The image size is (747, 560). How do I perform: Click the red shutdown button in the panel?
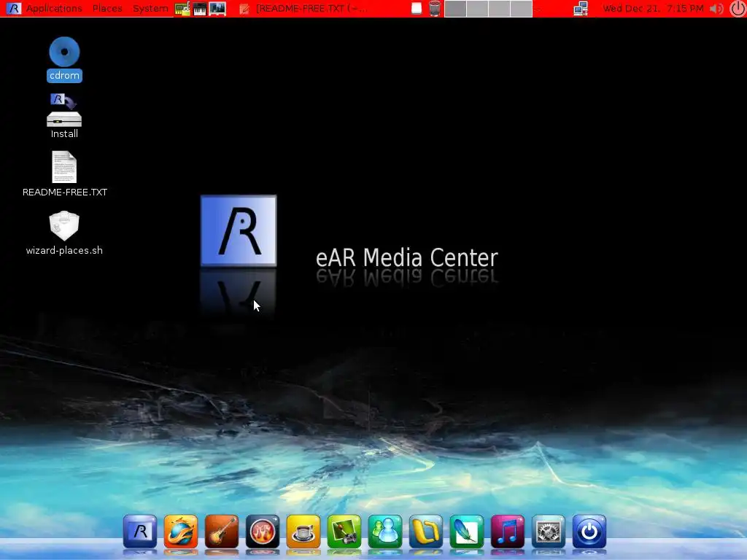(738, 9)
